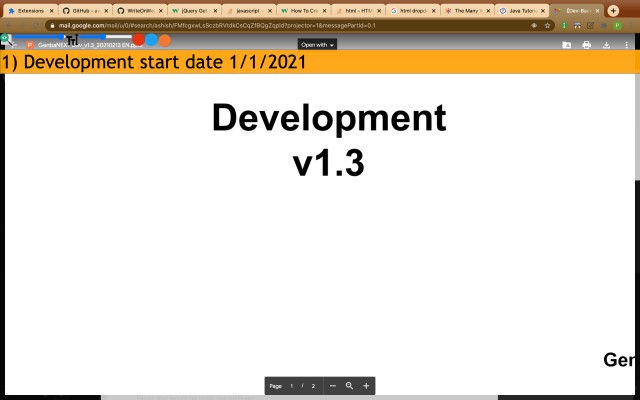Open a new browser tab
Image resolution: width=640 pixels, height=400 pixels.
613,11
